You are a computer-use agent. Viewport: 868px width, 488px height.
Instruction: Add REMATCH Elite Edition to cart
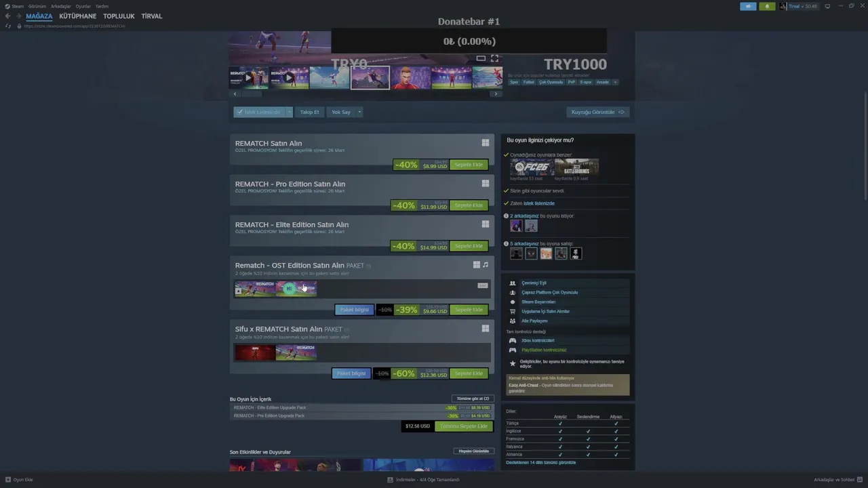tap(469, 246)
